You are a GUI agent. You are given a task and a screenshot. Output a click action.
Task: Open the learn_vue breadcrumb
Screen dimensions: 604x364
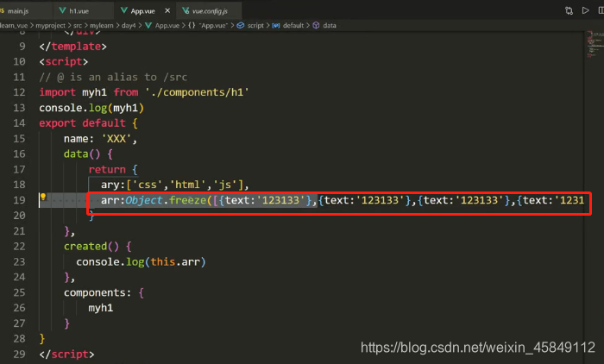(x=14, y=25)
